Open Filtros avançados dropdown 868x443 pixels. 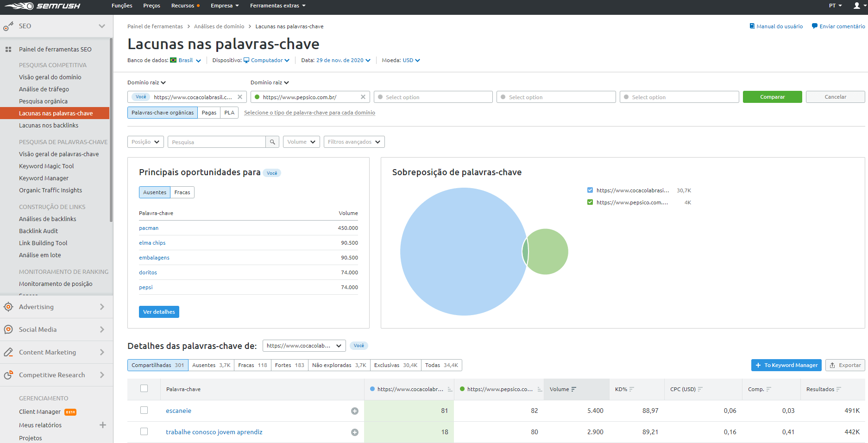pyautogui.click(x=354, y=142)
